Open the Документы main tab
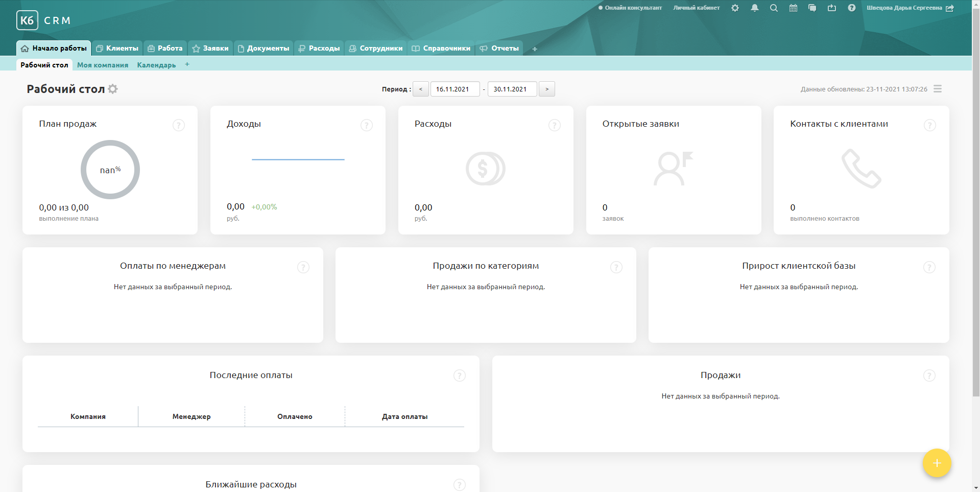This screenshot has width=980, height=492. coord(264,48)
